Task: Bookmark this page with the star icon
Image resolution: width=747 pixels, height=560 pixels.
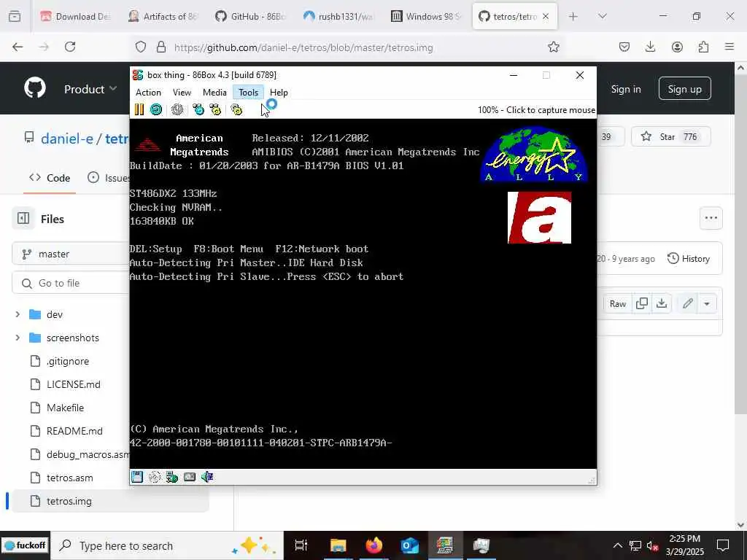Action: click(x=553, y=47)
